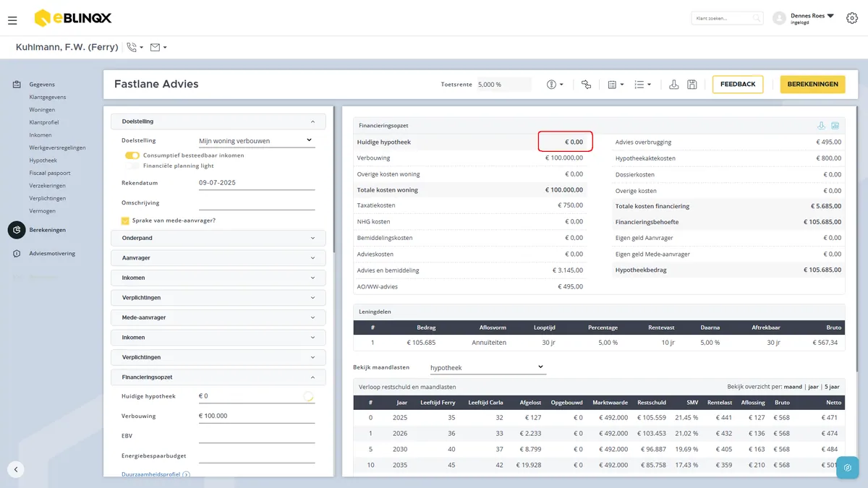This screenshot has height=488, width=868.
Task: Click the flow-route icon in Fastlane toolbar
Action: [586, 85]
